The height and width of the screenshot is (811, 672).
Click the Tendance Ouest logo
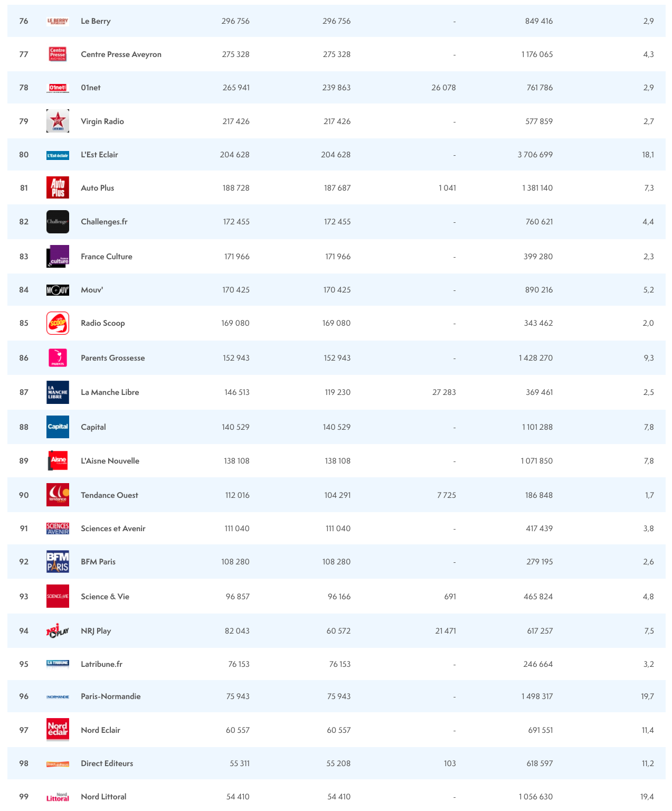[58, 495]
